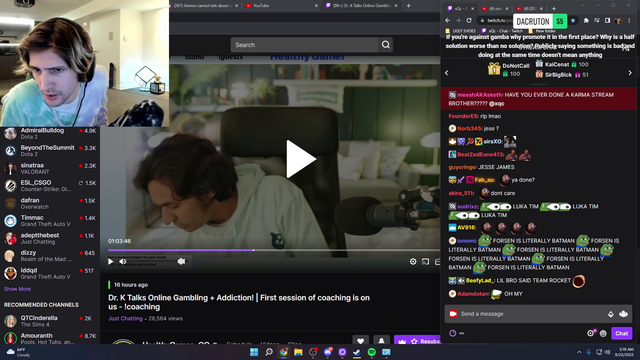Image resolution: width=640 pixels, height=360 pixels.
Task: Open BeyondTheSummit channel in sidebar
Action: [50, 151]
